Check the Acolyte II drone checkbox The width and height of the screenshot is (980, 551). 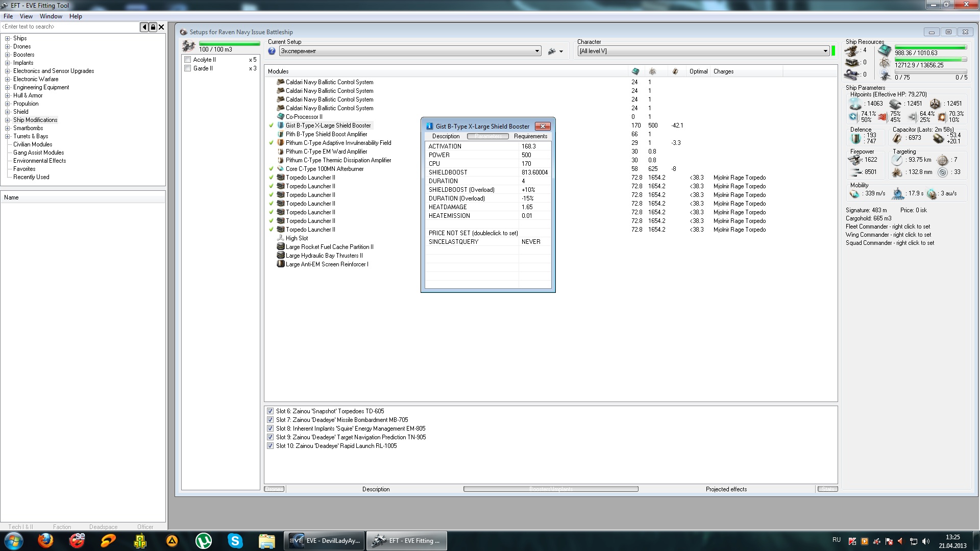(187, 60)
